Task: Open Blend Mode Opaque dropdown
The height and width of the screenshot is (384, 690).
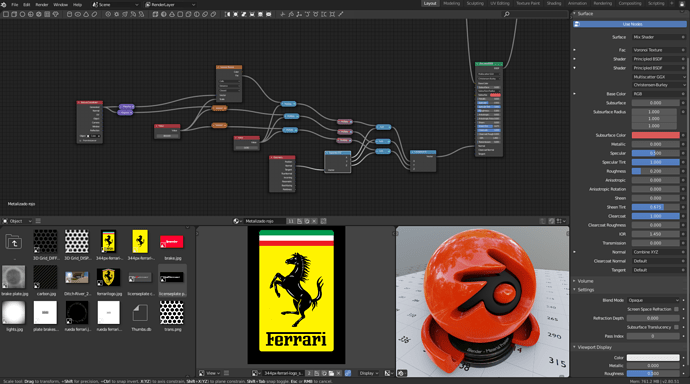Action: (653, 300)
